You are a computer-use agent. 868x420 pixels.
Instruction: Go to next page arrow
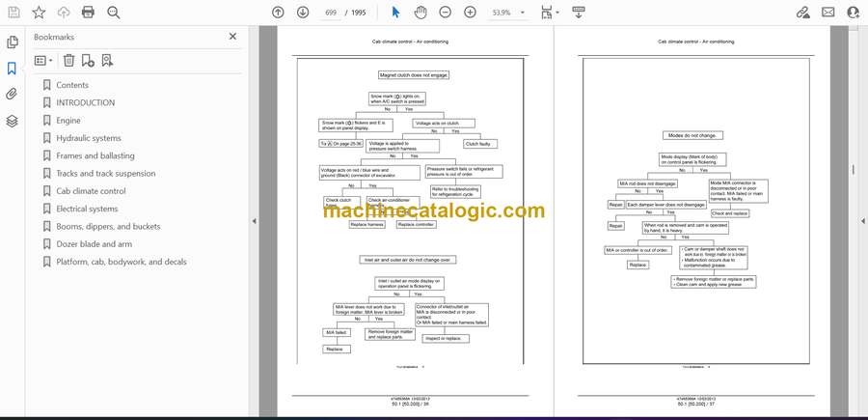pos(303,13)
